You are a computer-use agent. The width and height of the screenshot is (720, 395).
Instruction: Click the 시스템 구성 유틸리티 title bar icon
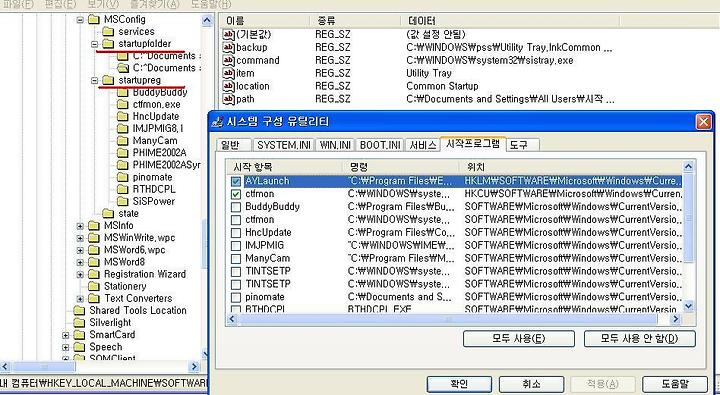(x=218, y=122)
